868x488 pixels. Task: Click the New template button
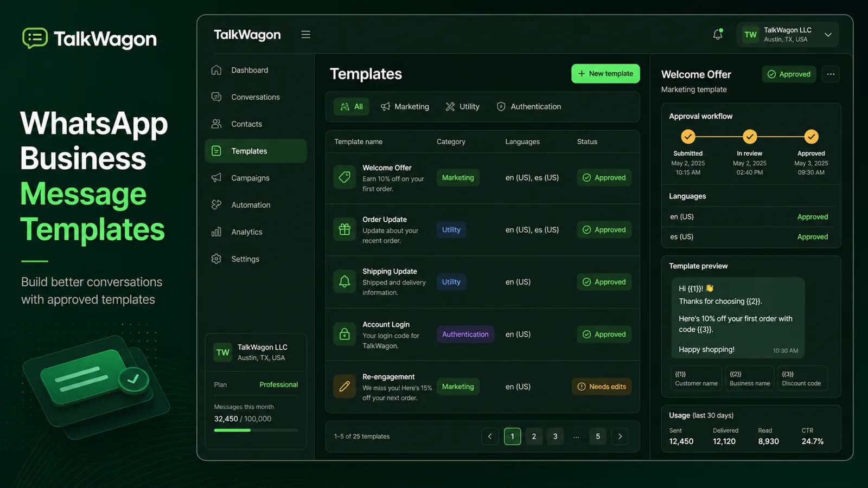click(605, 74)
